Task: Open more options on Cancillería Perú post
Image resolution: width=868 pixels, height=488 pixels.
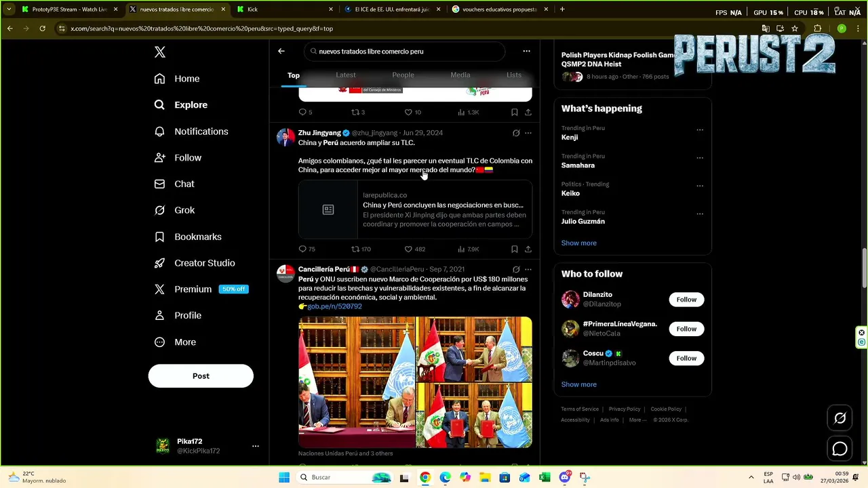Action: pos(528,270)
